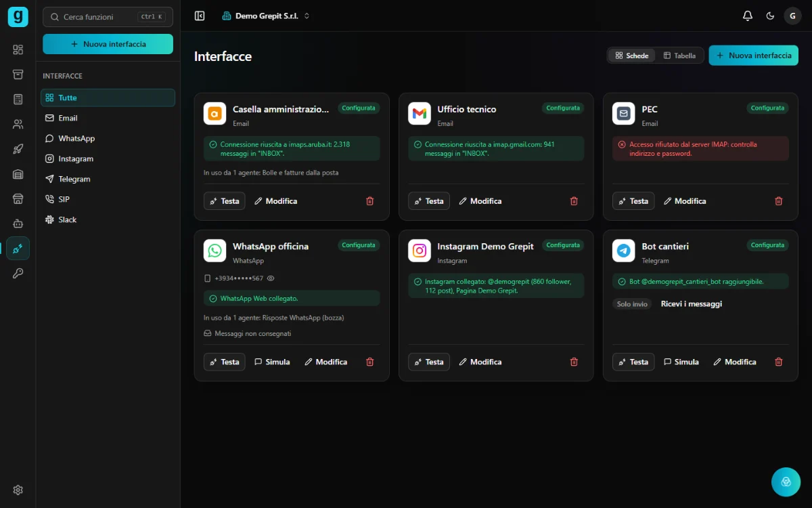Test the Bot cantieri connection
Viewport: 812px width, 508px height.
click(x=633, y=362)
